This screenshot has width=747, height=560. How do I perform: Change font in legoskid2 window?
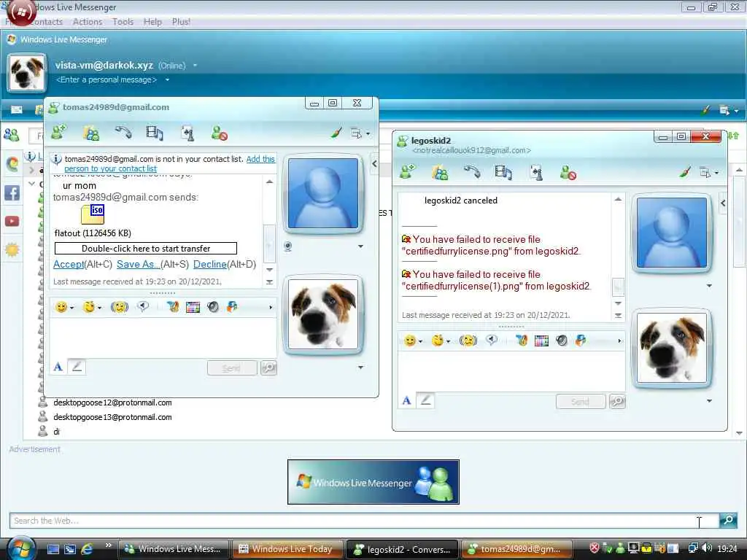406,400
